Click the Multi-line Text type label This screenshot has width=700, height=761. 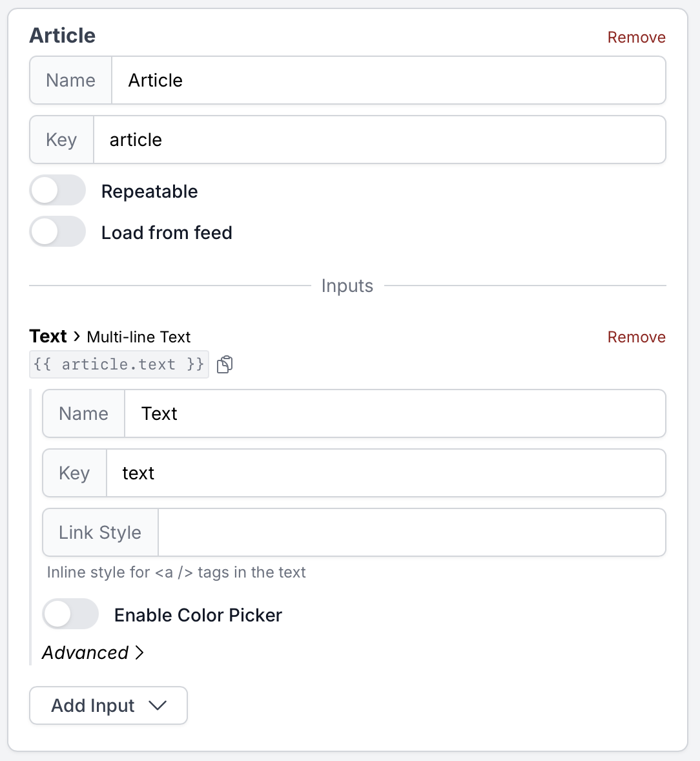(x=139, y=337)
